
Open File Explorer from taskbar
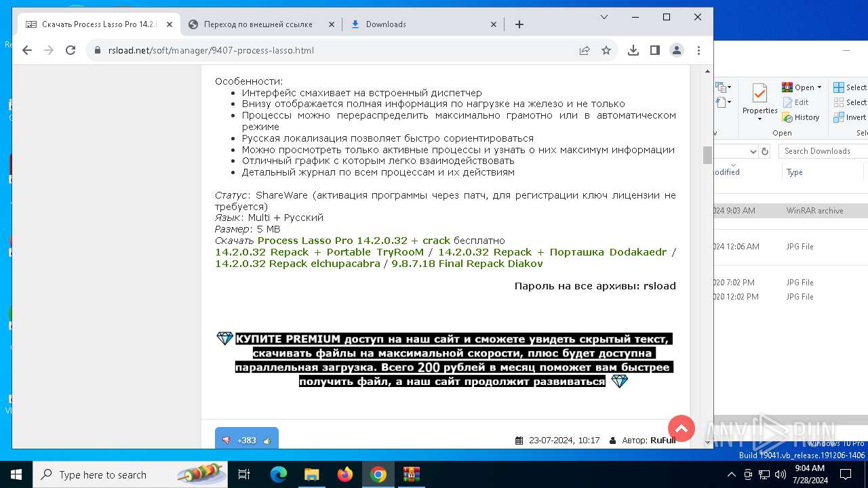[311, 474]
